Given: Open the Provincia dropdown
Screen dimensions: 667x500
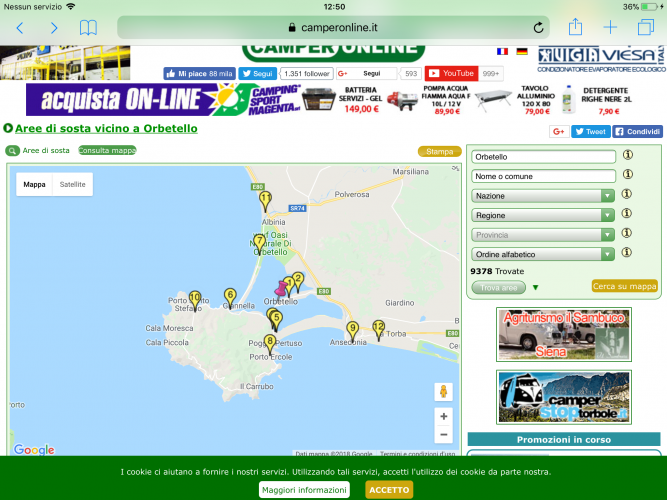Looking at the screenshot, I should pos(543,235).
